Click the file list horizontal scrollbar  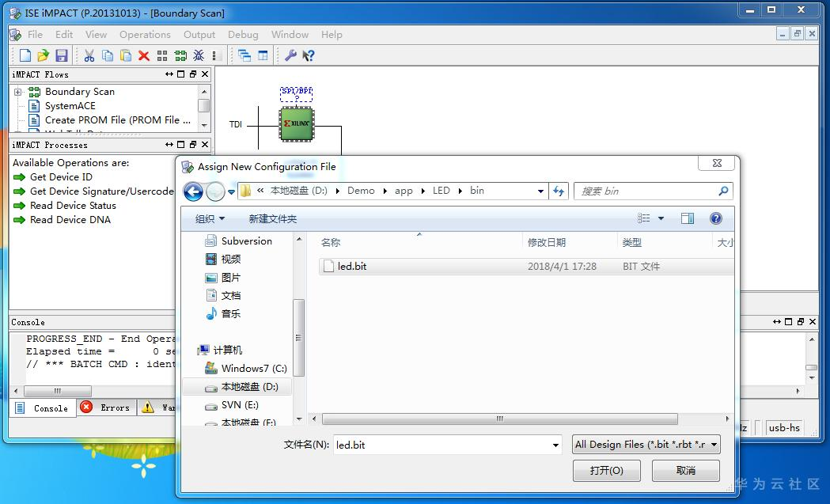499,419
